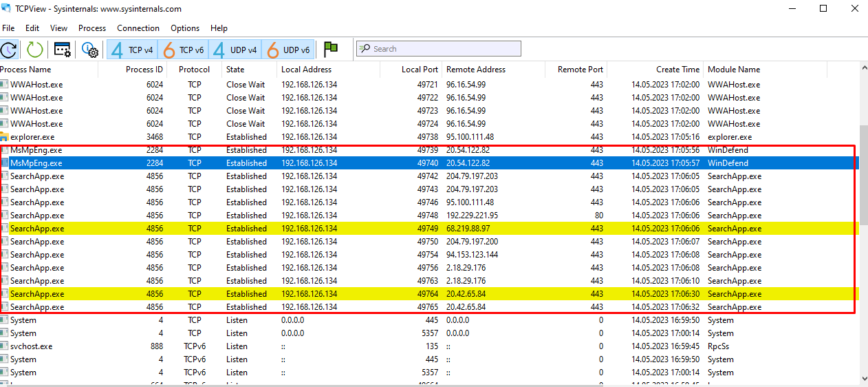Image resolution: width=868 pixels, height=387 pixels.
Task: Click process icon of row with port 49721
Action: 4,85
